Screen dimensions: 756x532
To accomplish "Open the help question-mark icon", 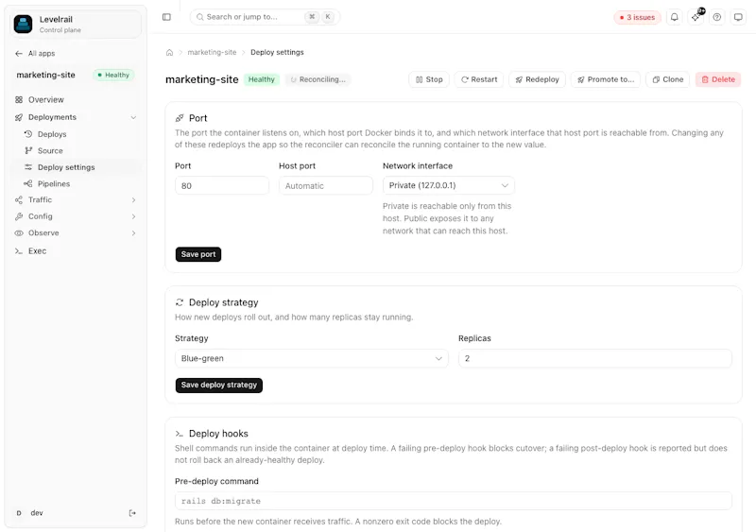I will (x=717, y=17).
